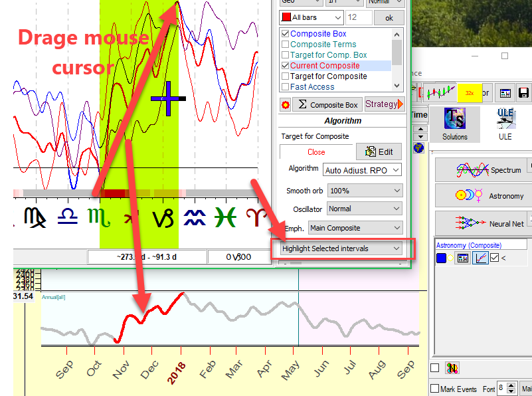This screenshot has height=396, width=532.
Task: Click the candlestick chart toolbar icon
Action: tap(441, 93)
